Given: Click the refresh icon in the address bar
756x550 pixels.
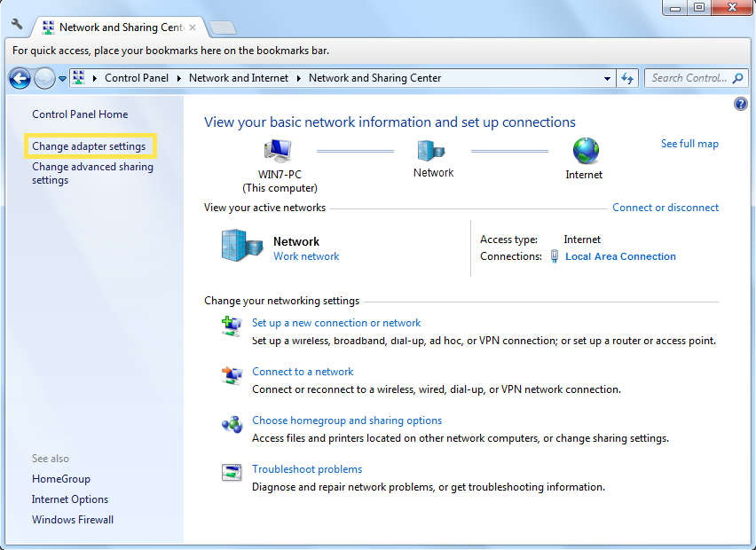Looking at the screenshot, I should 627,78.
